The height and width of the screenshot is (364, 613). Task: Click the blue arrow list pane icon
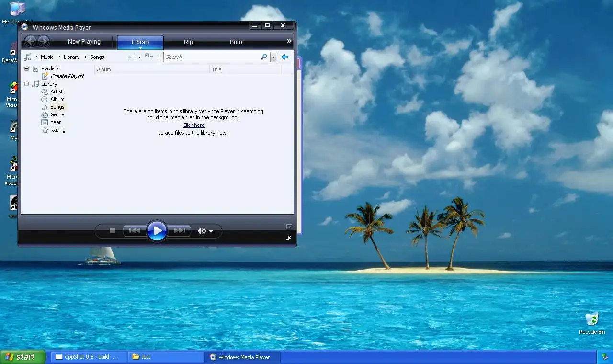[284, 57]
